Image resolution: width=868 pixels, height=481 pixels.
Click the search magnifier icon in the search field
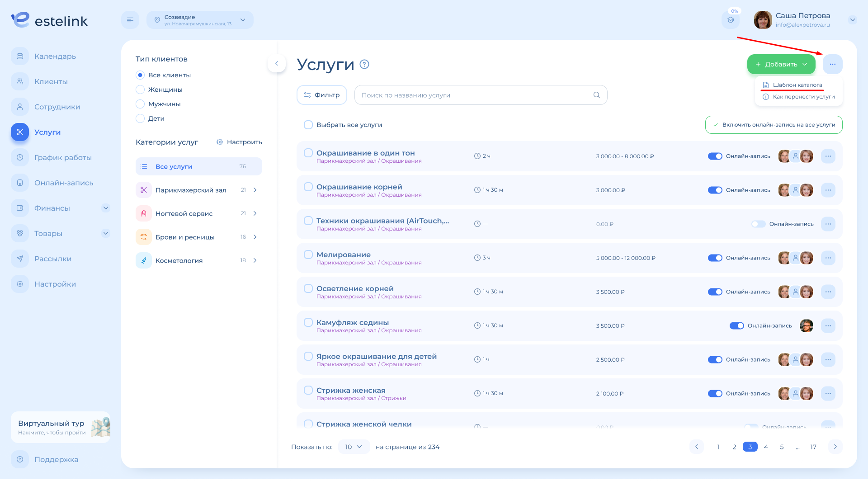click(596, 95)
